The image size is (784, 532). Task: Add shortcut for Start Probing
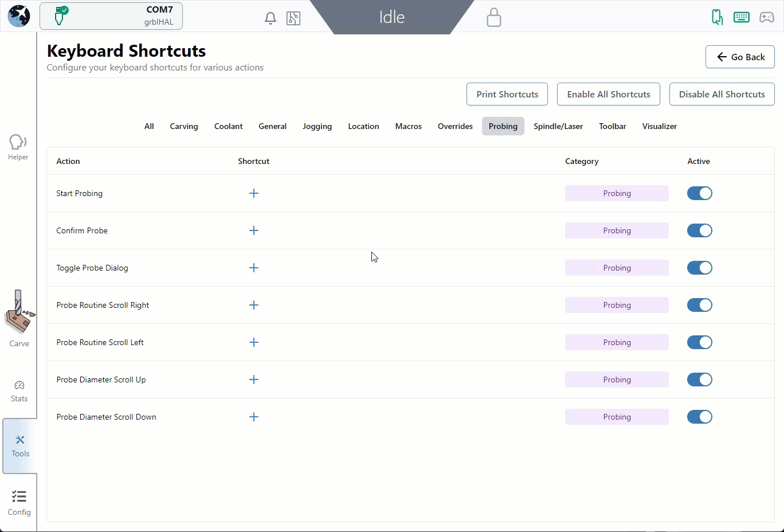[254, 193]
